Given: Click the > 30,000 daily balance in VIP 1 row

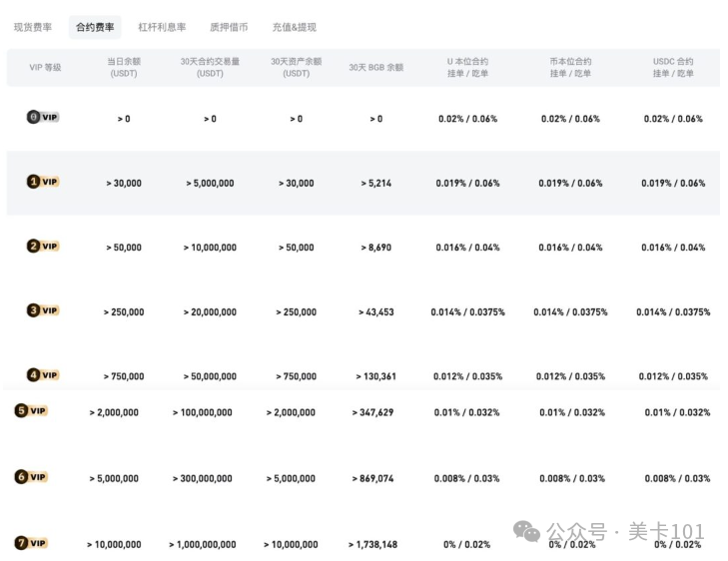Looking at the screenshot, I should [124, 184].
